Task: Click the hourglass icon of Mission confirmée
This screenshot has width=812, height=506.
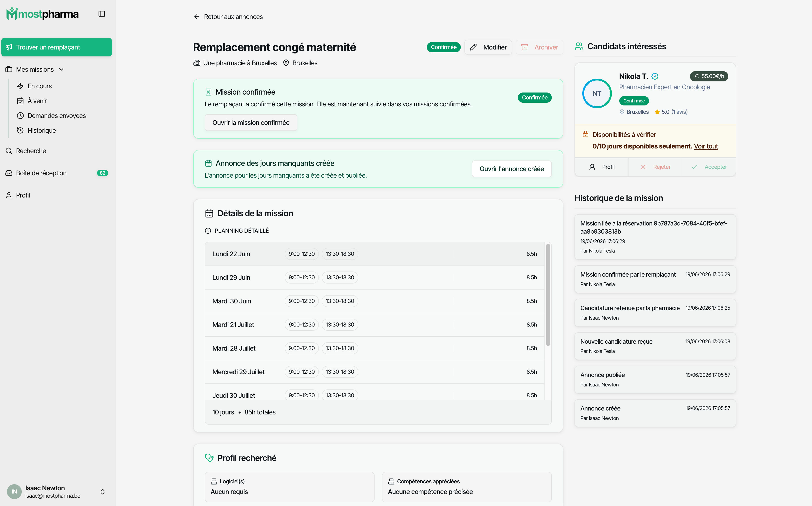Action: 208,92
